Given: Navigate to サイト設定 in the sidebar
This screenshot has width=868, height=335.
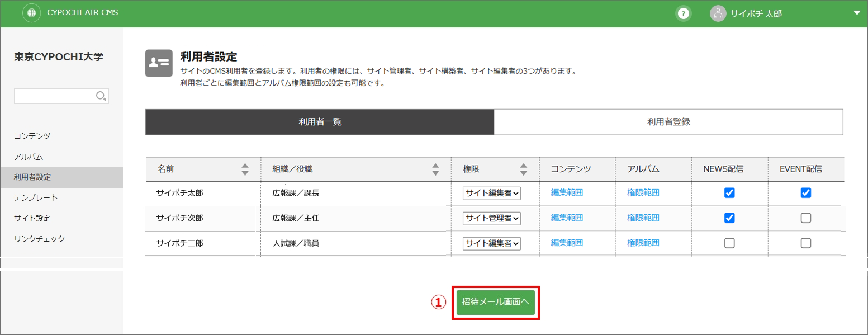Looking at the screenshot, I should (x=34, y=218).
